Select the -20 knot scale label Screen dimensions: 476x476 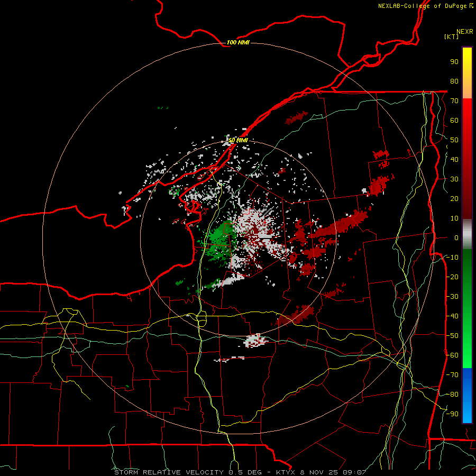(x=452, y=277)
